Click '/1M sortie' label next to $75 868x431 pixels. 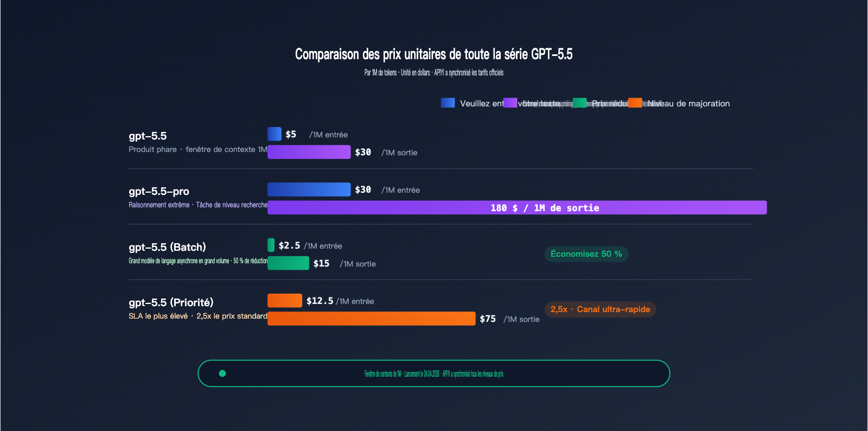(x=521, y=319)
